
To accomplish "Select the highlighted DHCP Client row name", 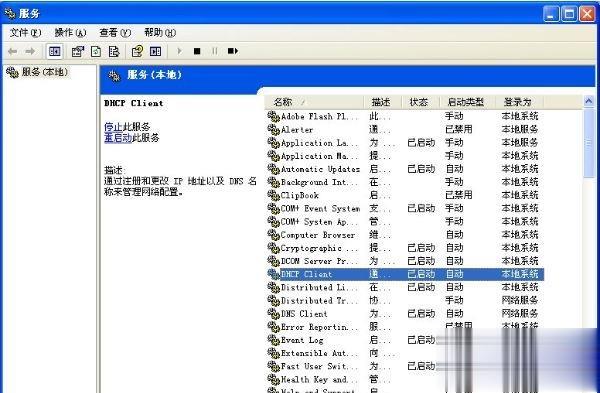I will 306,274.
